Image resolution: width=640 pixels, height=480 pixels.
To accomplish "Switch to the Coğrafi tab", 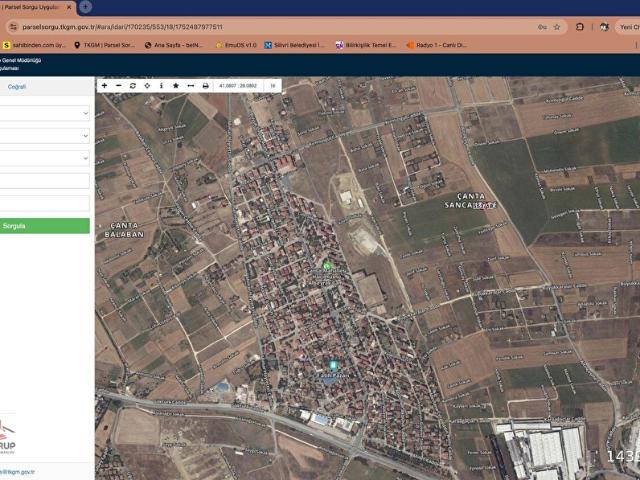I will point(17,87).
